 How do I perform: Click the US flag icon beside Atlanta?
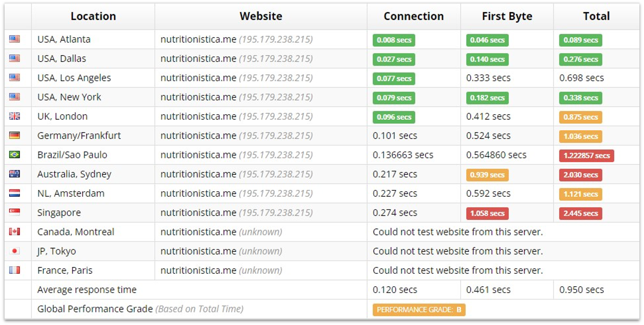tap(15, 39)
